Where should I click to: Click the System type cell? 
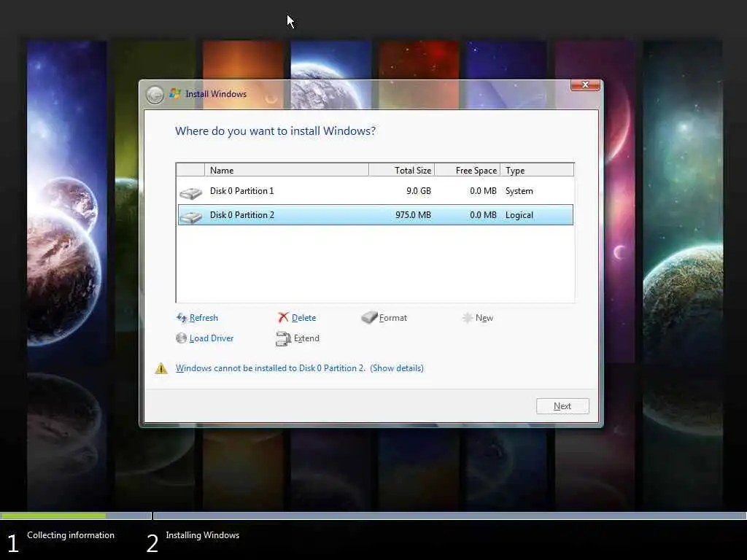pyautogui.click(x=519, y=191)
